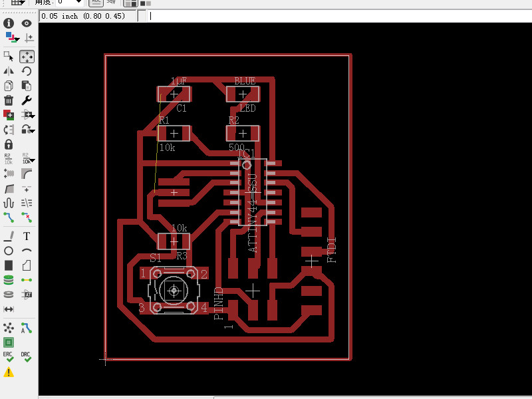Select the Polygon tool
The height and width of the screenshot is (399, 532).
pos(27,265)
